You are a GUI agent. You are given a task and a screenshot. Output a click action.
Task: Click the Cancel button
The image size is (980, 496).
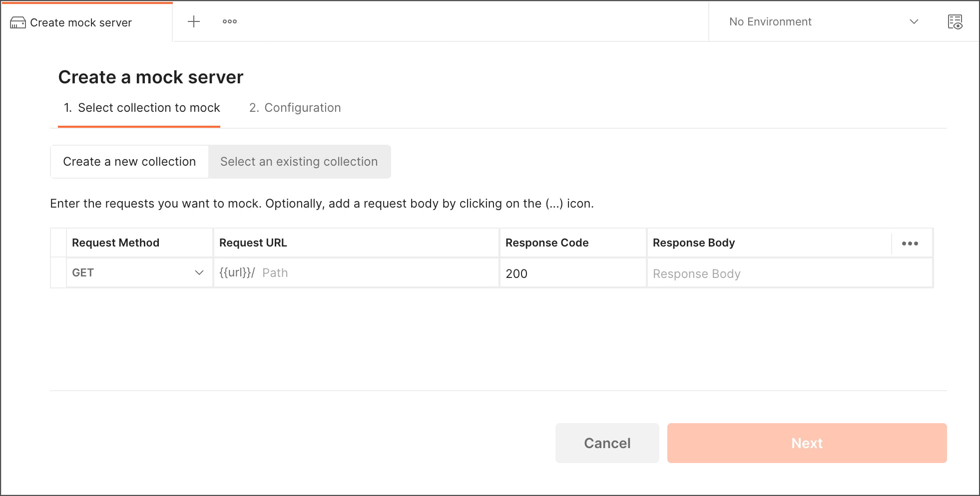607,443
